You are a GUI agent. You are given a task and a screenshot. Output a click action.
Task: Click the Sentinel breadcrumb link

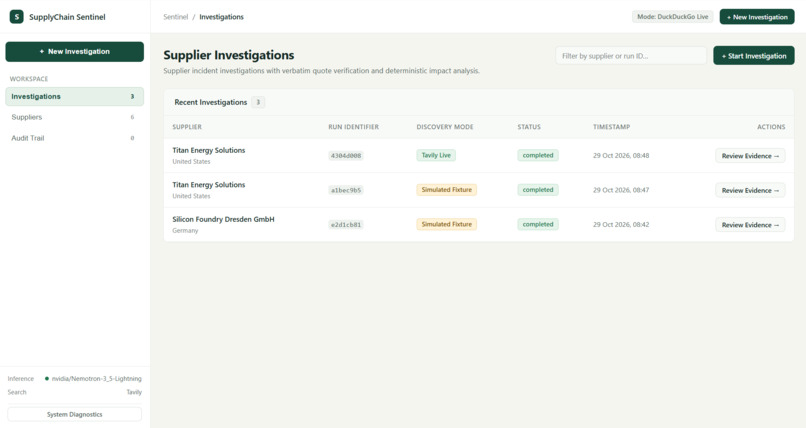(x=176, y=17)
